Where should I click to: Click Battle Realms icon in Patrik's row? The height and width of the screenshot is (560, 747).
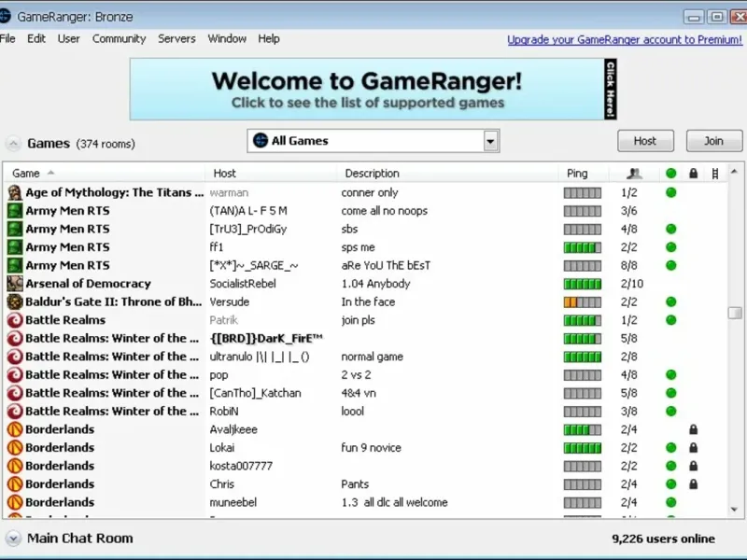(15, 320)
